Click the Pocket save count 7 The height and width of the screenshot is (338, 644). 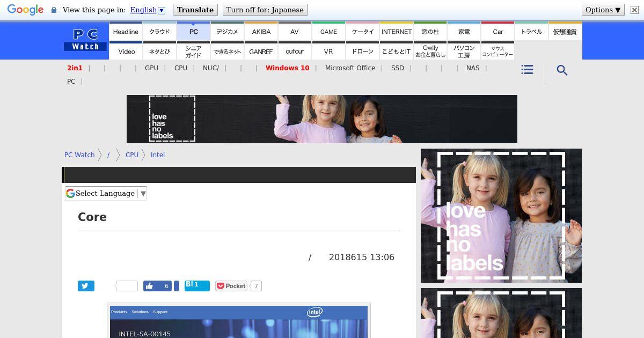[x=256, y=286]
